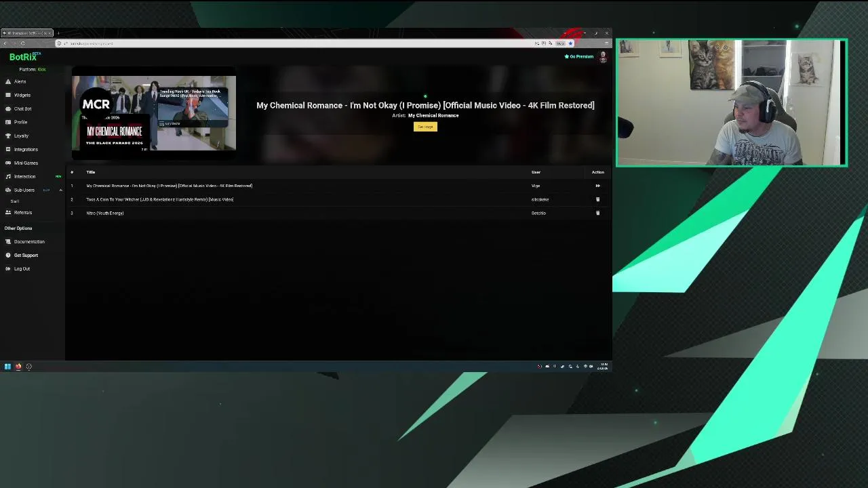Delete the Toss A Coin song
The height and width of the screenshot is (488, 868).
[597, 199]
